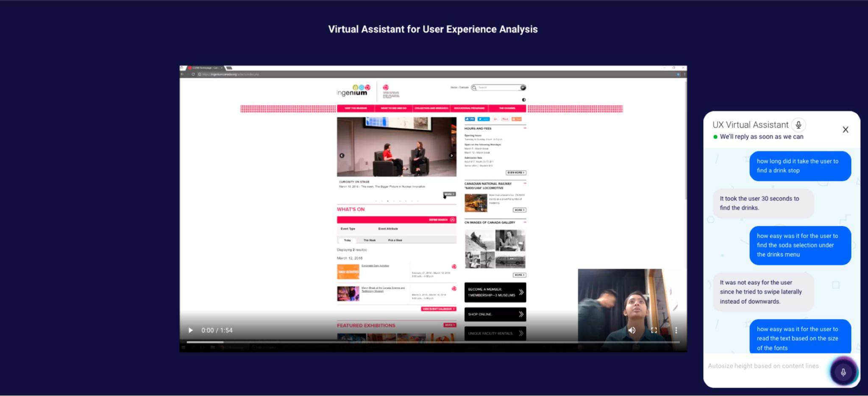Click microphone icon beside UX Virtual Assistant title
This screenshot has width=868, height=396.
[x=798, y=125]
